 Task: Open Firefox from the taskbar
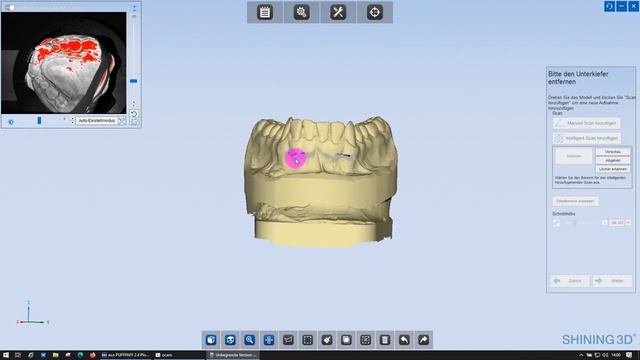click(93, 355)
